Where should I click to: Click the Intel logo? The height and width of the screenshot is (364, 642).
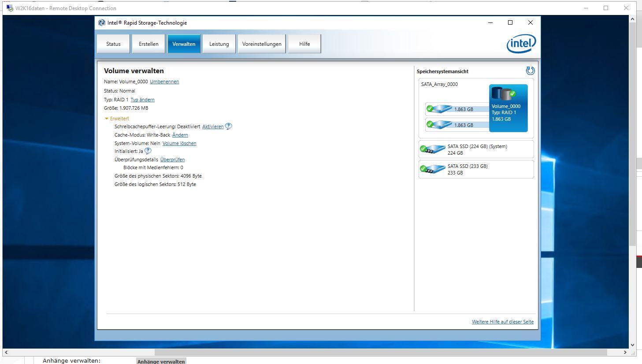521,44
